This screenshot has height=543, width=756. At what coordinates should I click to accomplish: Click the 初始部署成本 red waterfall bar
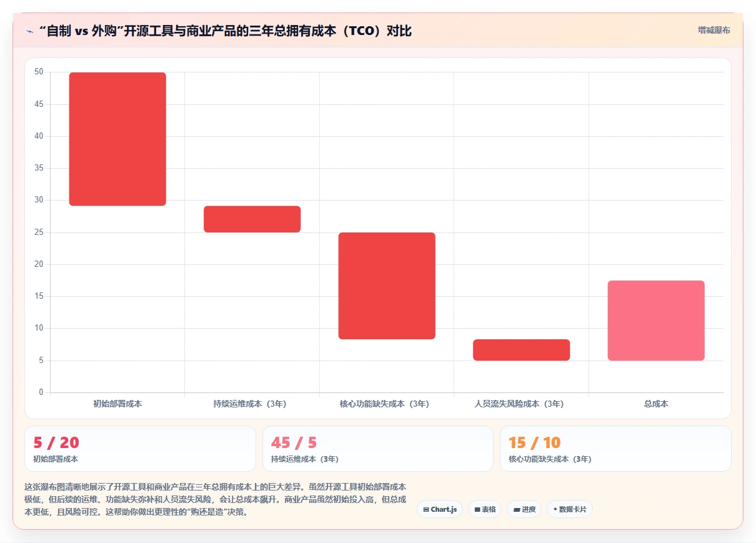pyautogui.click(x=117, y=139)
